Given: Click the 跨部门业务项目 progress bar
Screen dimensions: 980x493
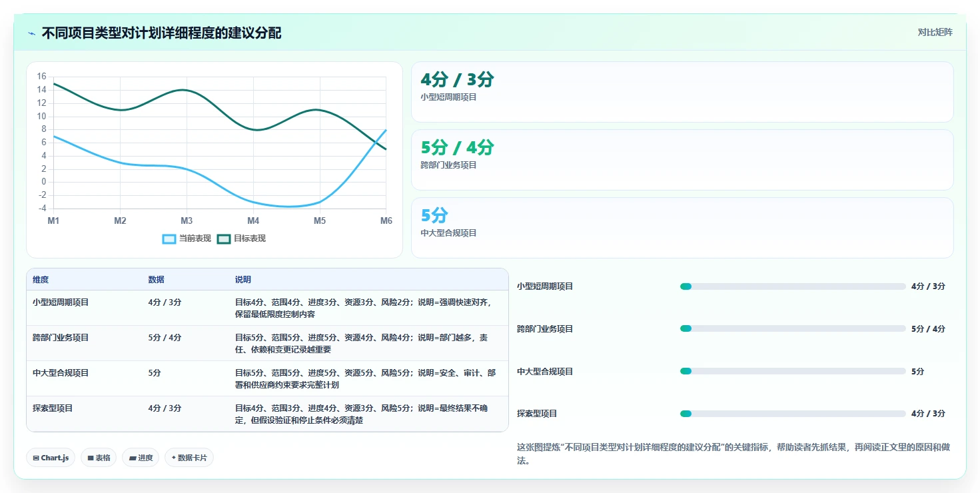Looking at the screenshot, I should tap(793, 328).
